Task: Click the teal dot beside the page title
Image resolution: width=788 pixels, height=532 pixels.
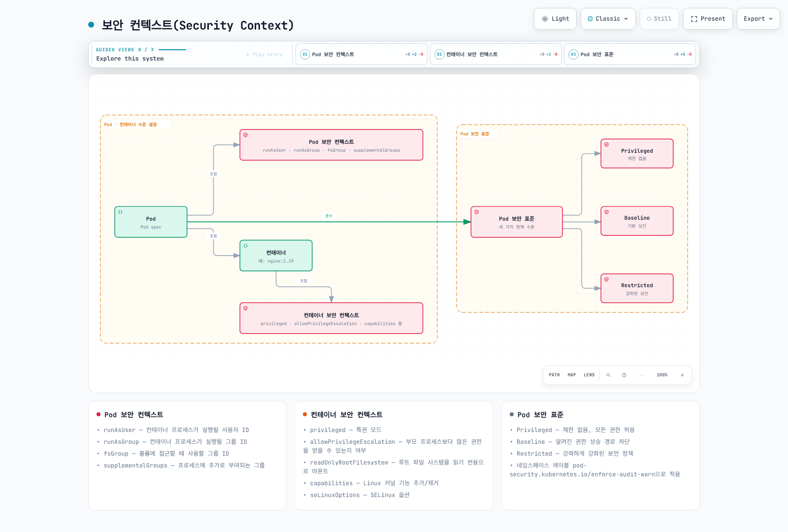Action: (x=91, y=25)
